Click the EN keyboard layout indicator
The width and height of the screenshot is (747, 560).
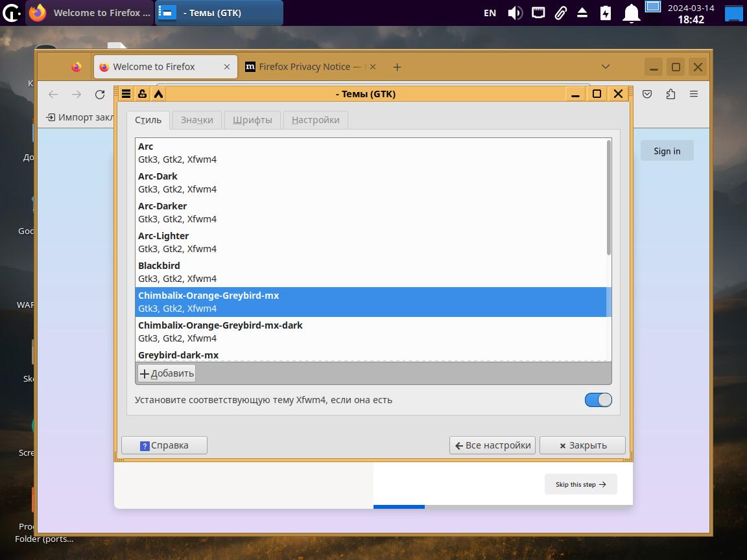[490, 14]
